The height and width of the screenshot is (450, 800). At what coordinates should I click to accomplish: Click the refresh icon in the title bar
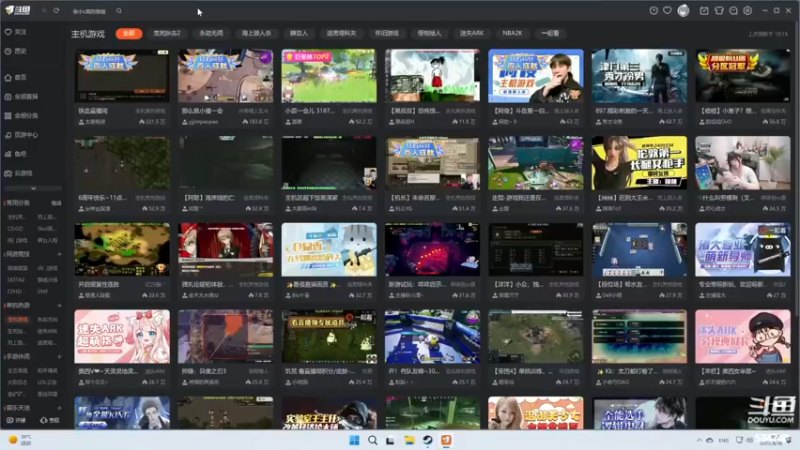(56, 11)
